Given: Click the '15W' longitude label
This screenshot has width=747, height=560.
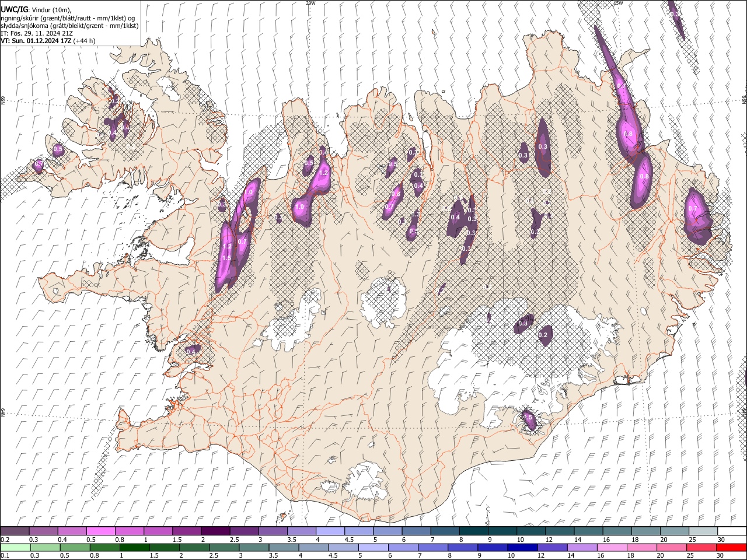Looking at the screenshot, I should click(619, 3).
